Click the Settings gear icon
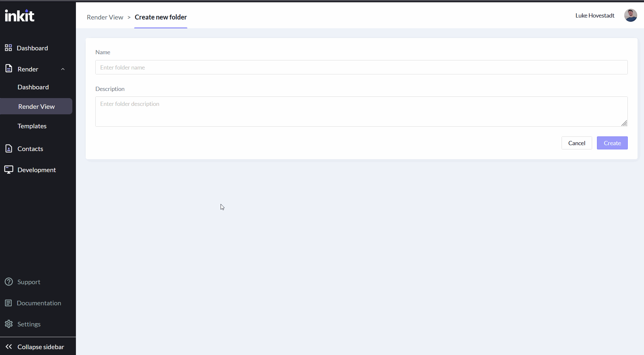The image size is (644, 355). 9,324
